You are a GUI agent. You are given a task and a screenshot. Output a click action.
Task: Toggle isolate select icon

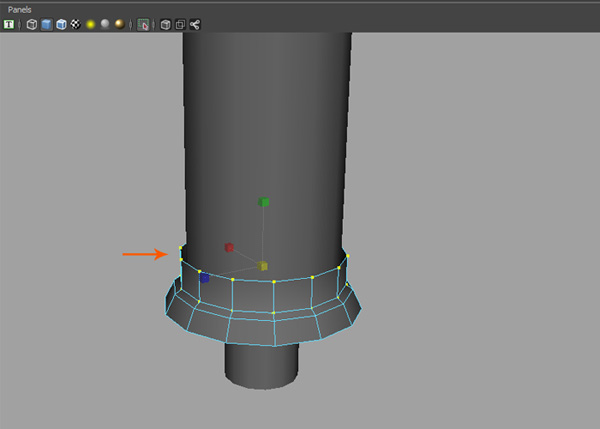pyautogui.click(x=143, y=23)
